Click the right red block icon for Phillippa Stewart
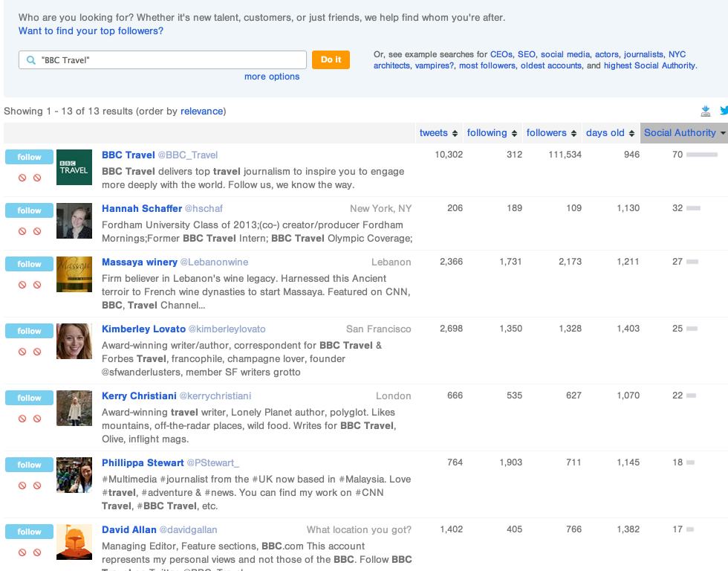This screenshot has width=728, height=571. click(x=37, y=485)
